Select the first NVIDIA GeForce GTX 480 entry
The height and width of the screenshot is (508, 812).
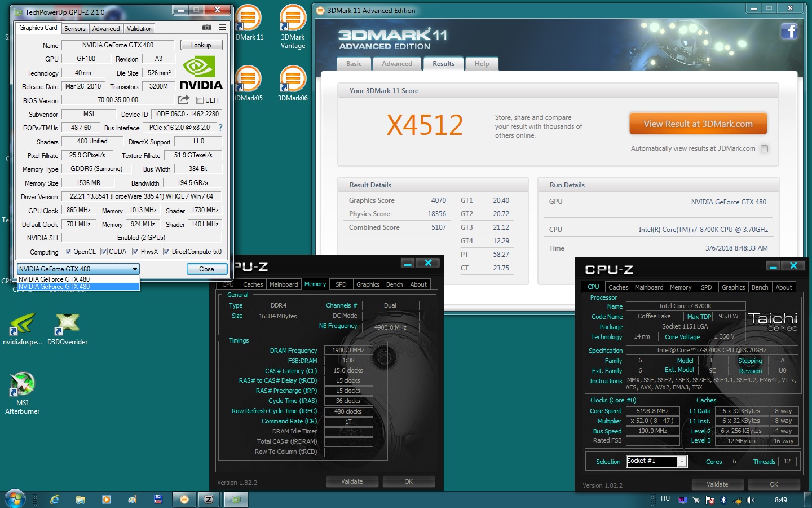(x=78, y=279)
